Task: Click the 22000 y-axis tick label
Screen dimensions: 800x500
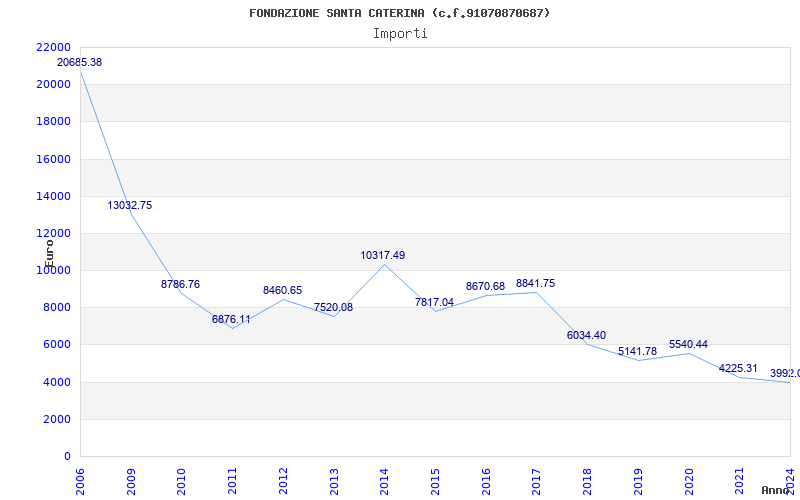Action: point(52,47)
